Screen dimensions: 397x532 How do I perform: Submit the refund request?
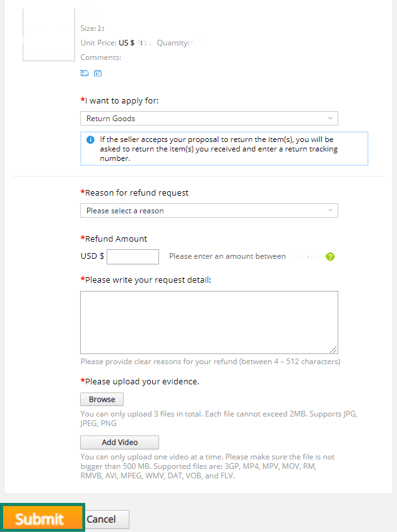point(42,517)
